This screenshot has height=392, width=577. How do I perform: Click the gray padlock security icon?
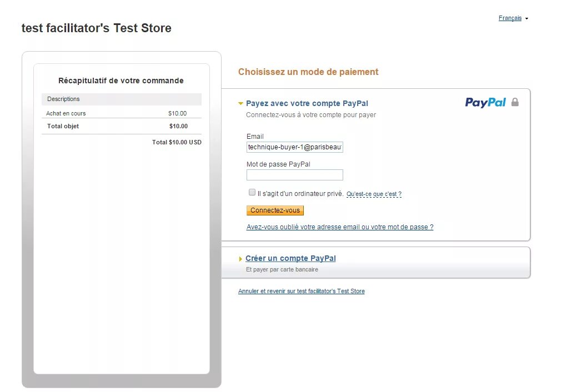pos(515,102)
